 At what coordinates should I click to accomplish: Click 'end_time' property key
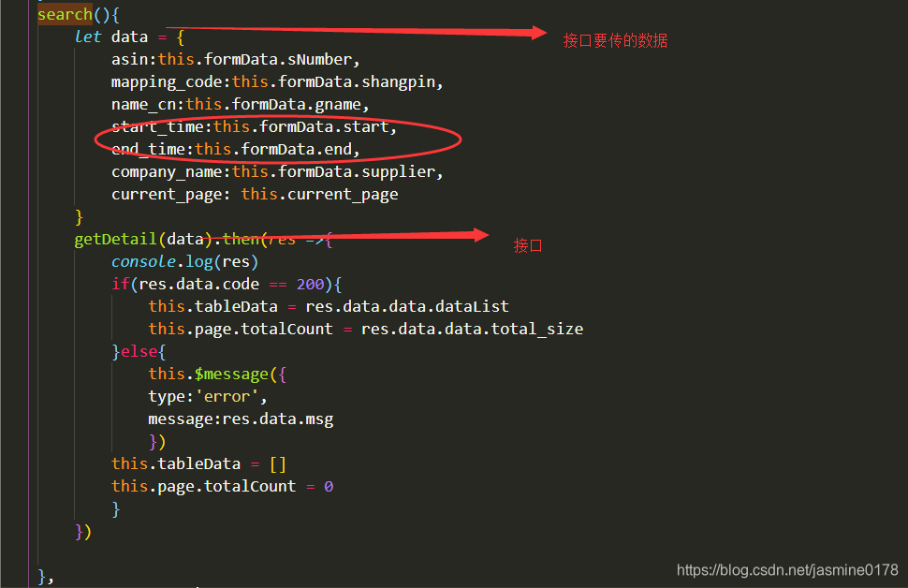[148, 150]
